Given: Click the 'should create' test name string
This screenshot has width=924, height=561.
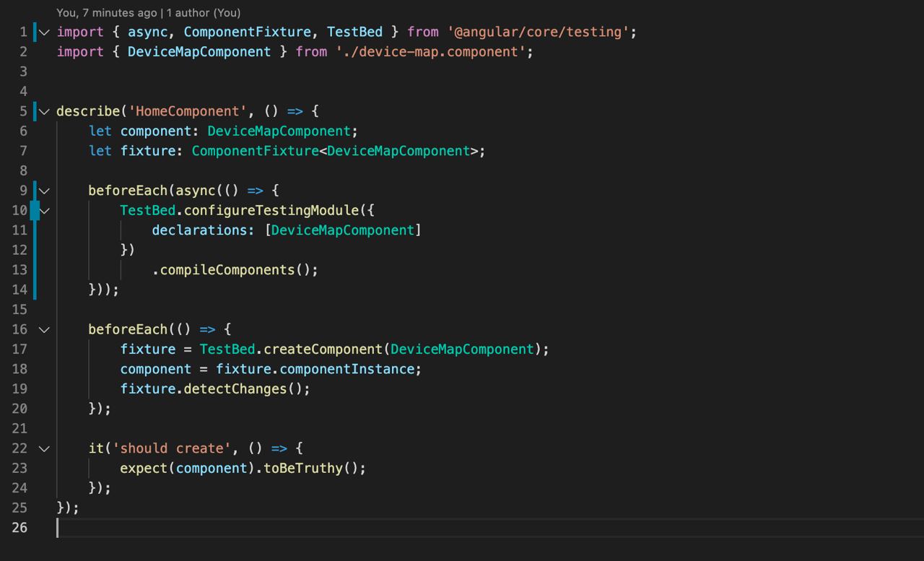Looking at the screenshot, I should [x=172, y=448].
